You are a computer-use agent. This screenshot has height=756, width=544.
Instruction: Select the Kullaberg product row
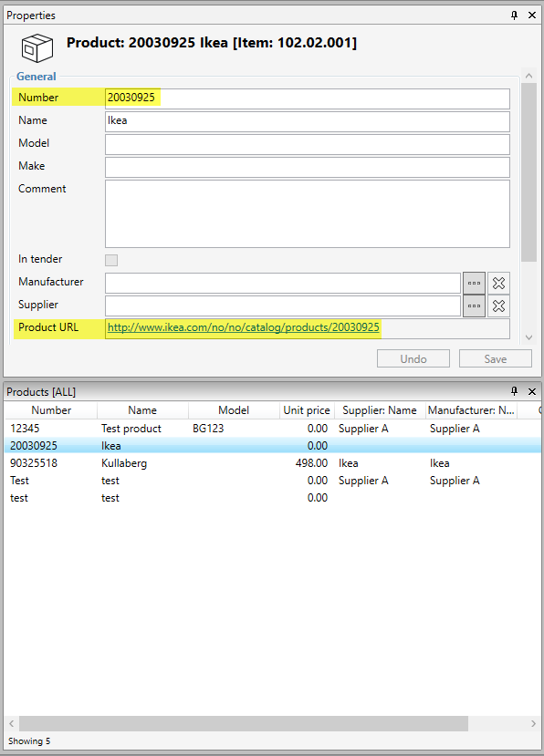[x=272, y=463]
